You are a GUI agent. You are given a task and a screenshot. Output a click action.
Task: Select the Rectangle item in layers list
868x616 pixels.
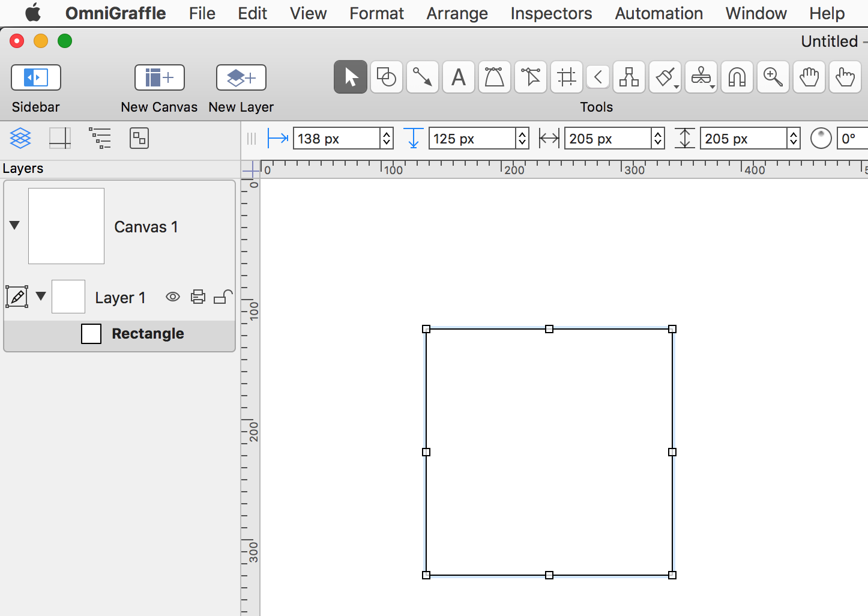coord(148,334)
